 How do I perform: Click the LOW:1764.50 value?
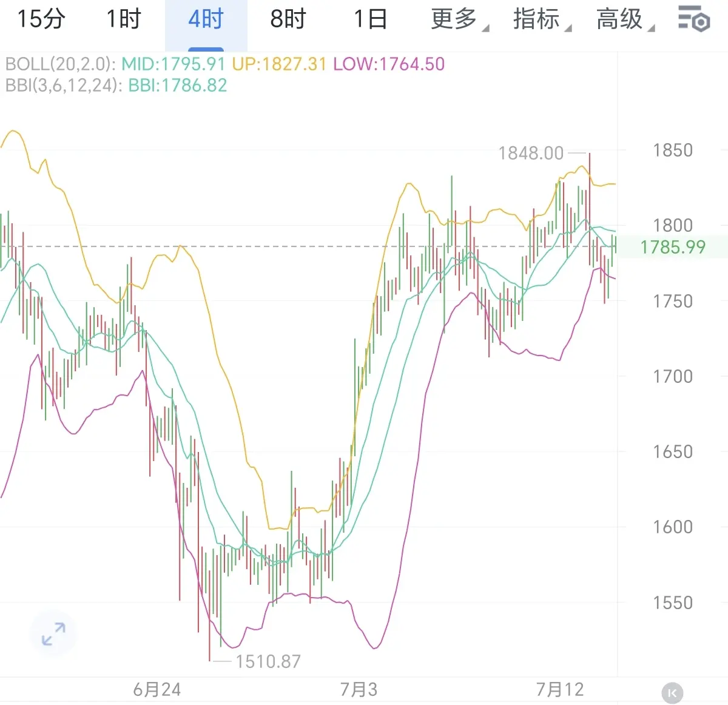click(389, 64)
